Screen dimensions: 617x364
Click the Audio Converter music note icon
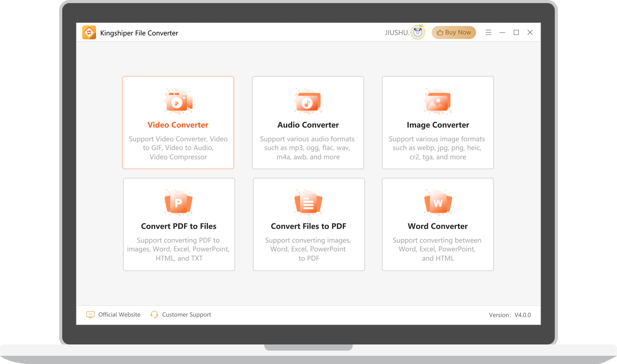click(308, 101)
